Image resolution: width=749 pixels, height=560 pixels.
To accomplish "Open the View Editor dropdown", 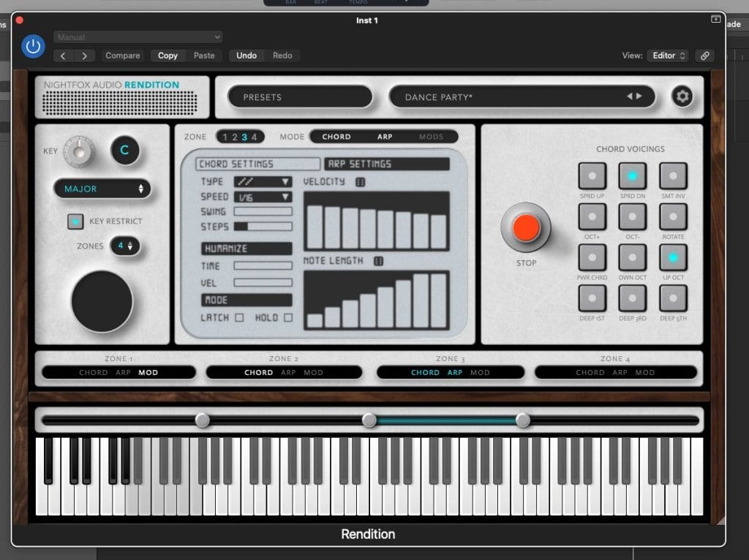I will [x=669, y=56].
